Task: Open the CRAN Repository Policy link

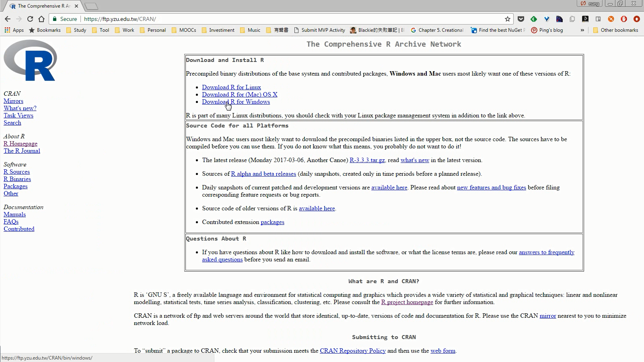Action: click(x=353, y=351)
